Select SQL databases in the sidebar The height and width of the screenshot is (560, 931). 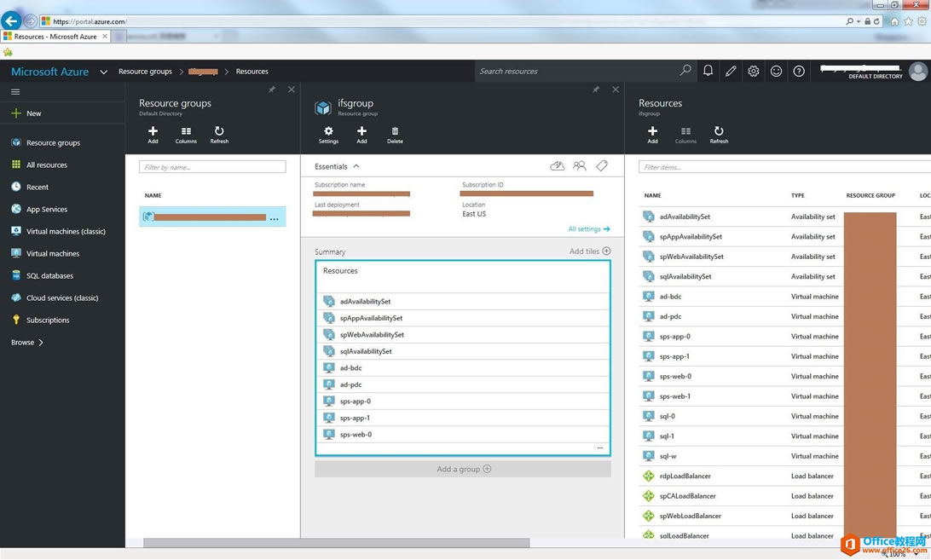(x=49, y=276)
